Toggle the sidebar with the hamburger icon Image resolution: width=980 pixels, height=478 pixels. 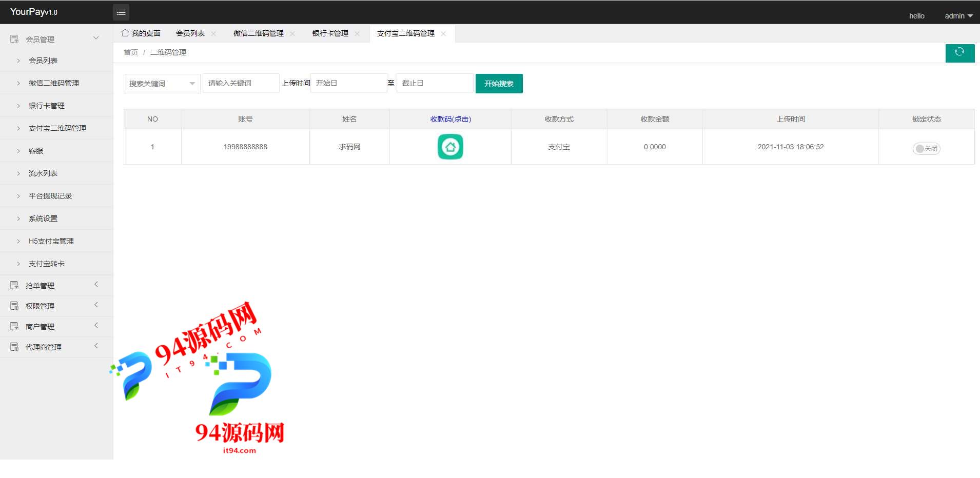(121, 12)
